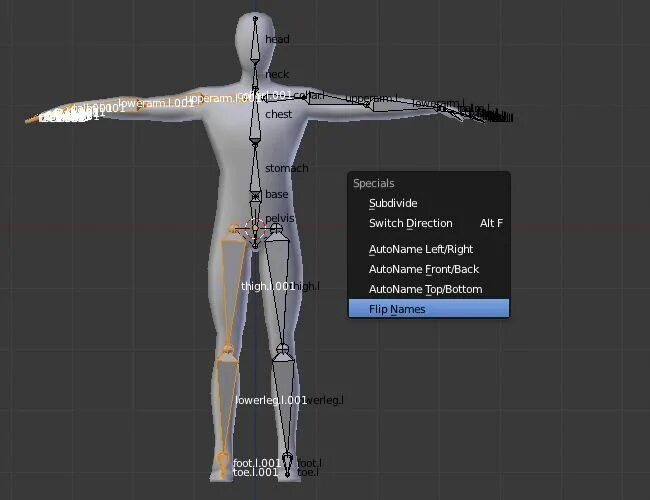
Task: Select the chest bone label
Action: [x=279, y=114]
